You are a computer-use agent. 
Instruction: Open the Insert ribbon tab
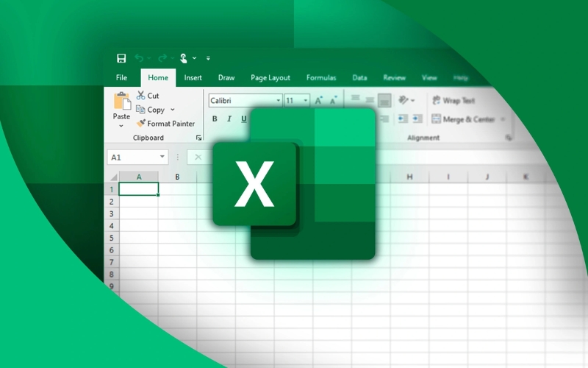coord(193,77)
